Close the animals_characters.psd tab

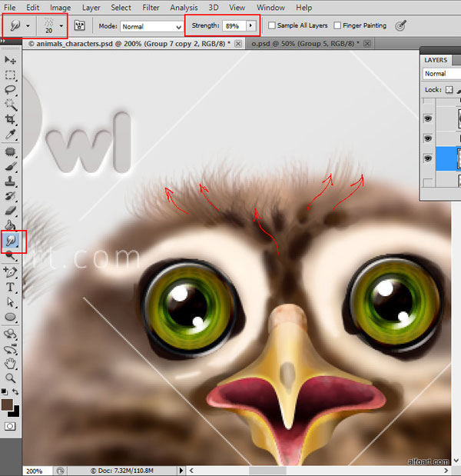(238, 44)
